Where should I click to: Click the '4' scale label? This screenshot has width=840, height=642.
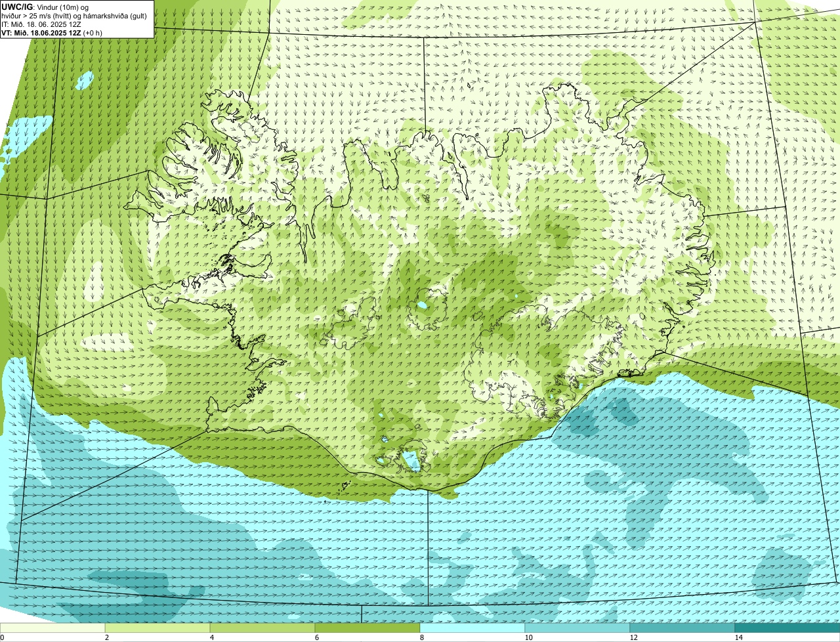pos(211,637)
